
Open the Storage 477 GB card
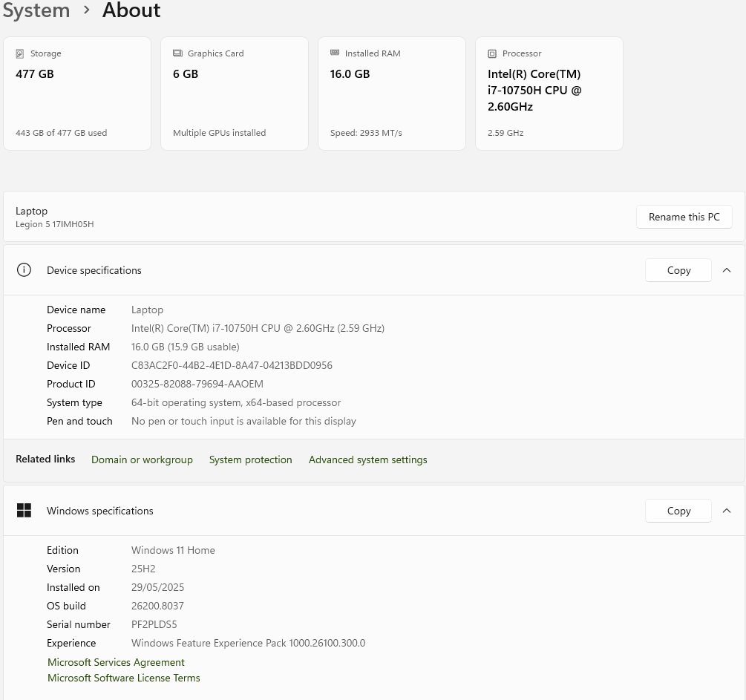point(77,94)
